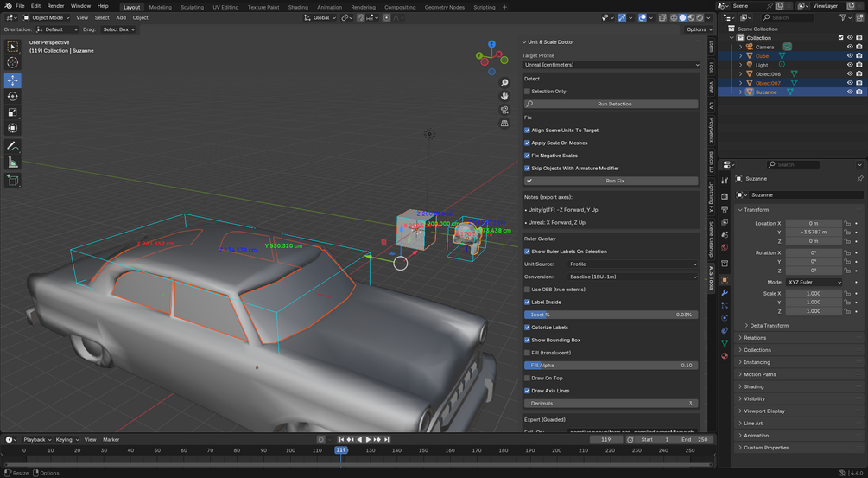This screenshot has width=868, height=478.
Task: Click the viewport pan hand icon
Action: [504, 96]
